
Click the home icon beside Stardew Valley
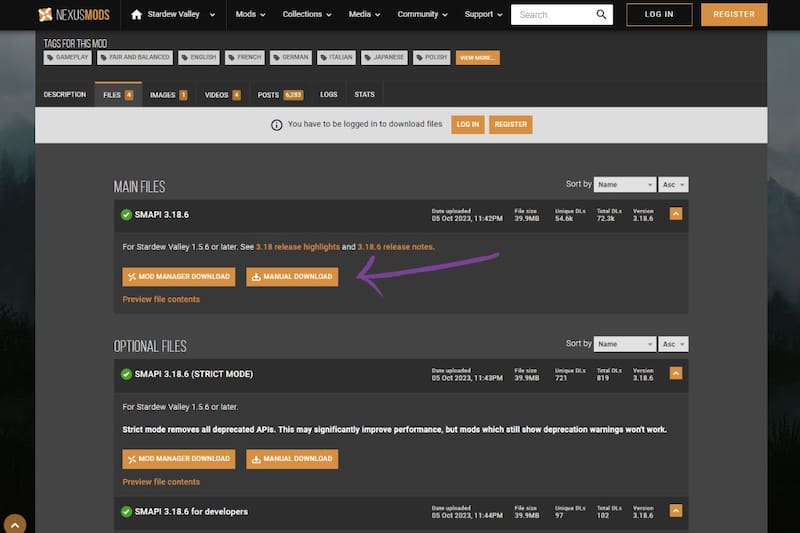point(137,15)
